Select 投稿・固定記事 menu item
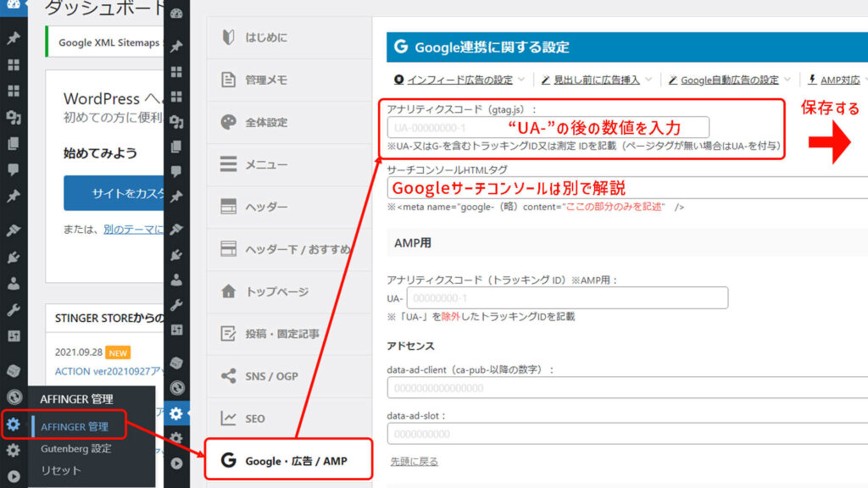Viewport: 868px width, 488px height. pyautogui.click(x=289, y=334)
